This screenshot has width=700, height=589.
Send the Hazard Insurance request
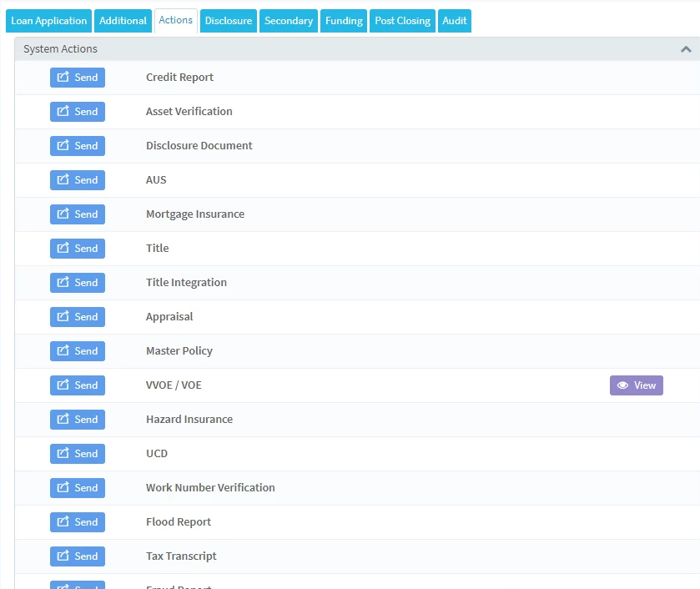pyautogui.click(x=78, y=419)
